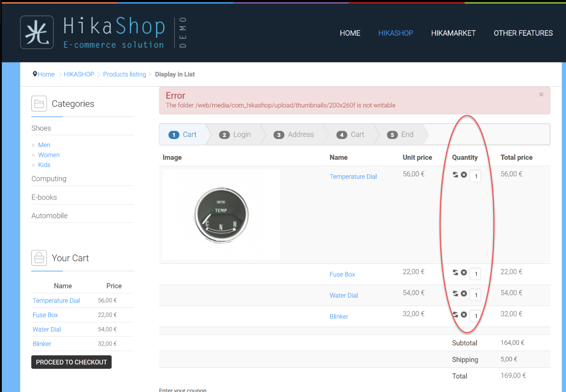Viewport: 566px width, 392px height.
Task: Select checkout step 5 End
Action: (400, 135)
